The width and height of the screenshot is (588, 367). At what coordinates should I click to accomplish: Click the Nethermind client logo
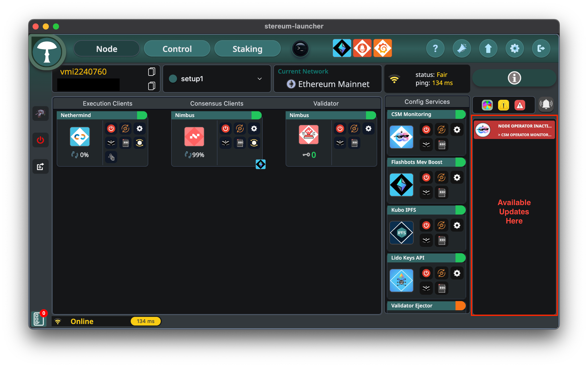(80, 137)
